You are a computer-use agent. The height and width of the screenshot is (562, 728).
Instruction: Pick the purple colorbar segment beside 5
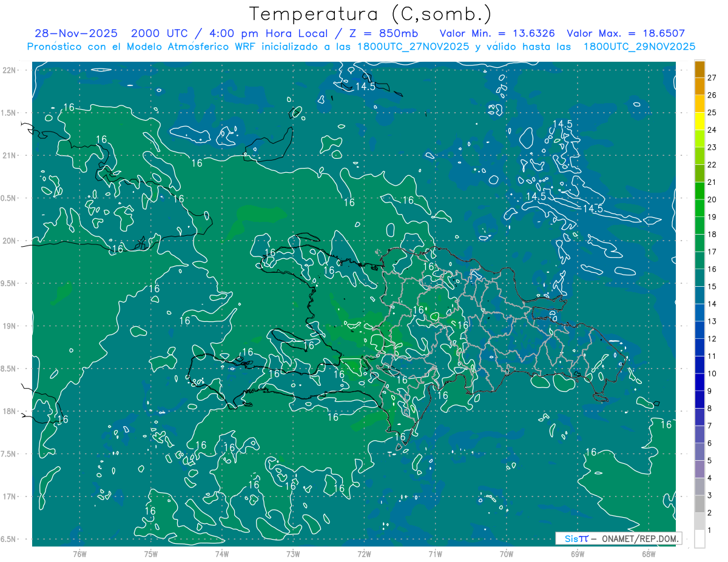(699, 452)
